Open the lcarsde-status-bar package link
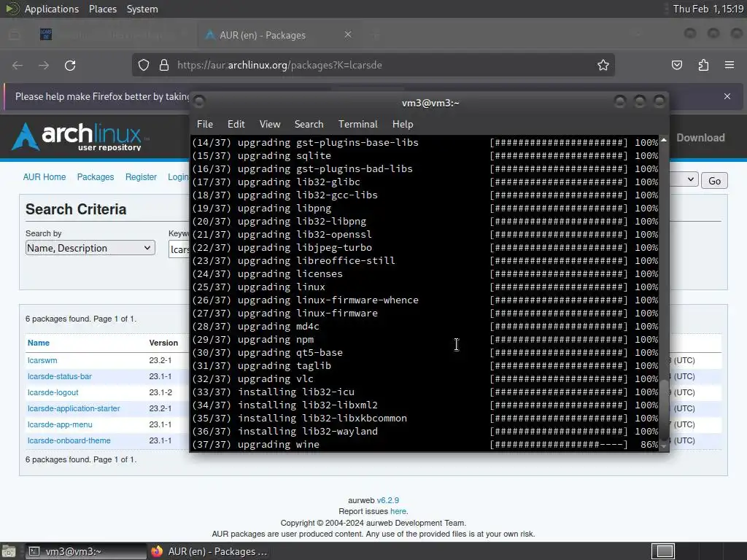 coord(60,376)
